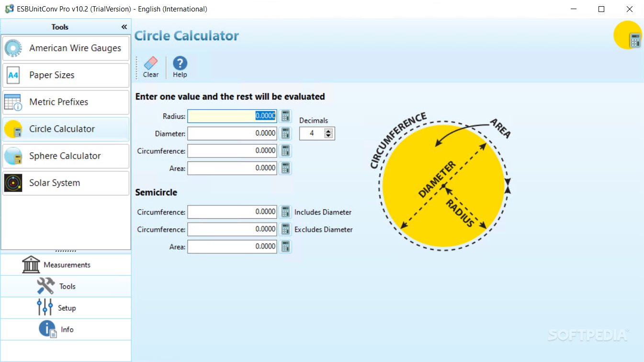The image size is (644, 362).
Task: Minimize the ESBUnitConv window
Action: (574, 9)
